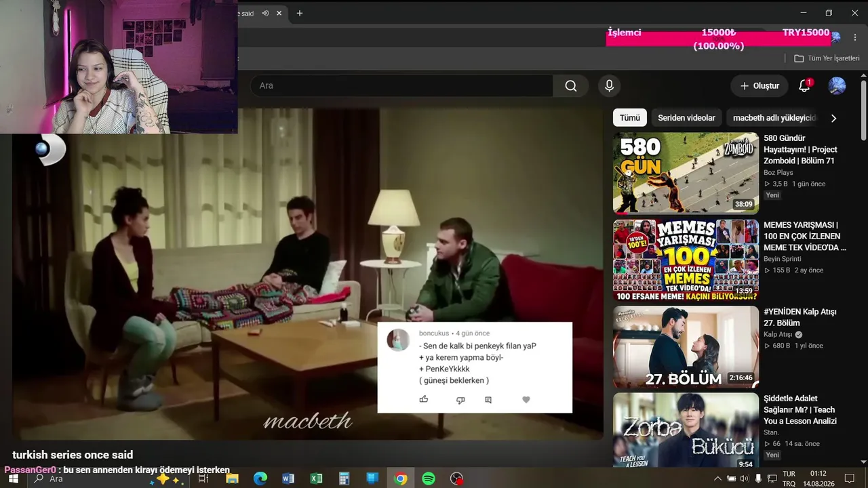
Task: Open Microsoft Excel from taskbar
Action: (316, 479)
